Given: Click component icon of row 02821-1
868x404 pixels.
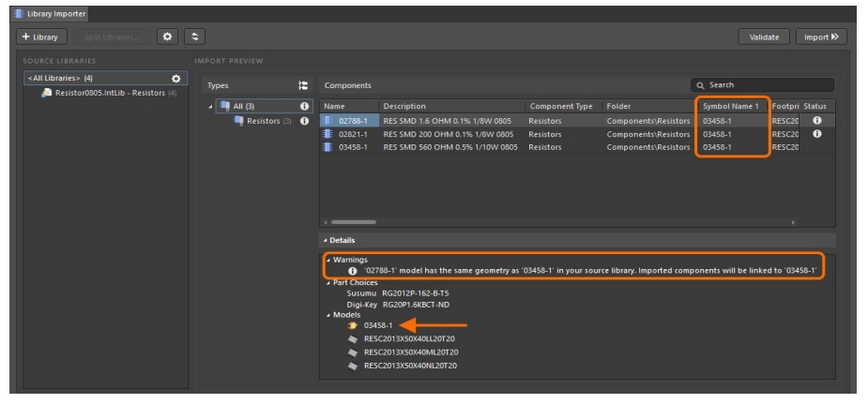Looking at the screenshot, I should [x=328, y=134].
